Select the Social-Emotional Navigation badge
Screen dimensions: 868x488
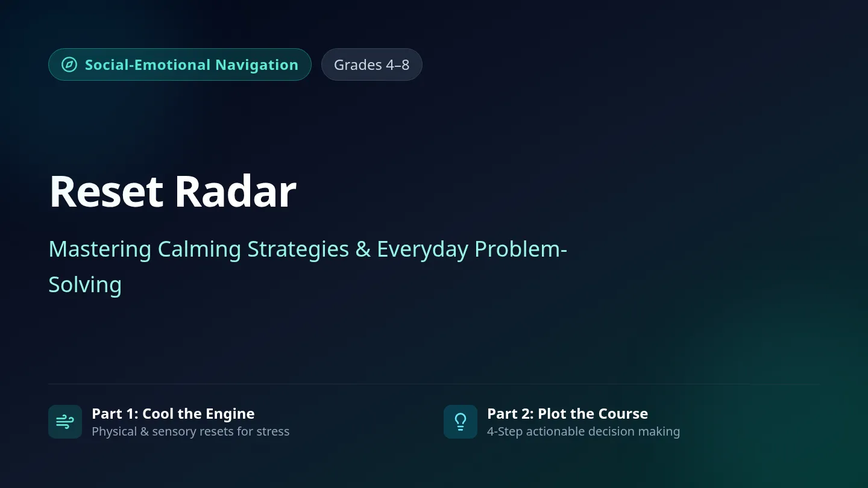tap(180, 64)
